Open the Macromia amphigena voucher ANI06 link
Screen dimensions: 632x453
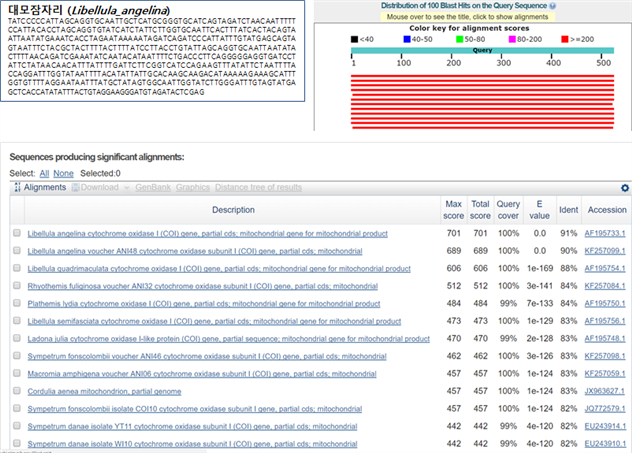pyautogui.click(x=202, y=374)
